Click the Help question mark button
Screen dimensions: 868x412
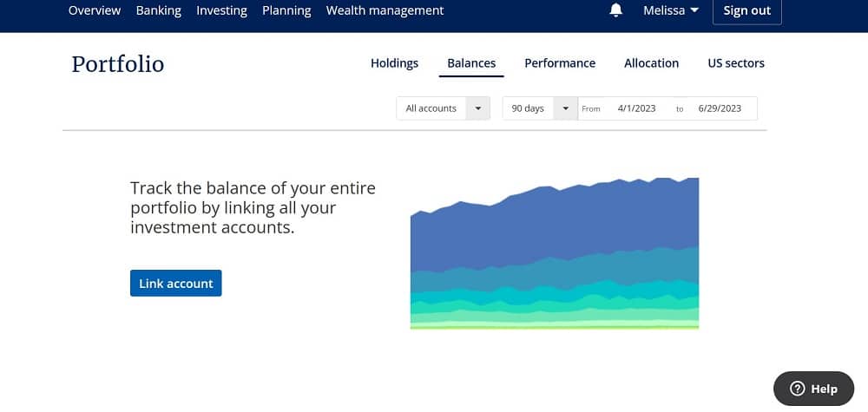(x=814, y=389)
